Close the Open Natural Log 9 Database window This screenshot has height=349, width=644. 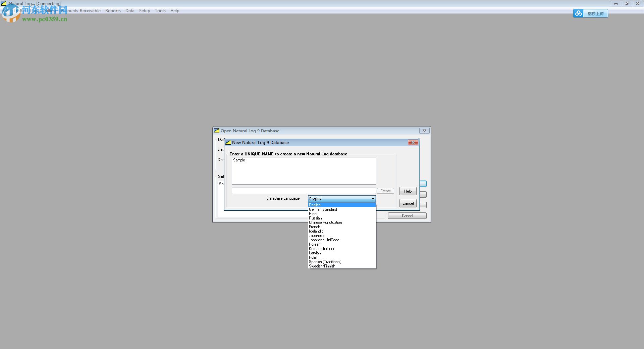click(424, 131)
